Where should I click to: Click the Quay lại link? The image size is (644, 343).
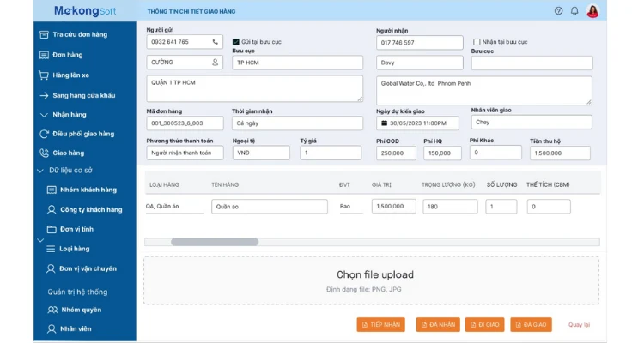[579, 324]
